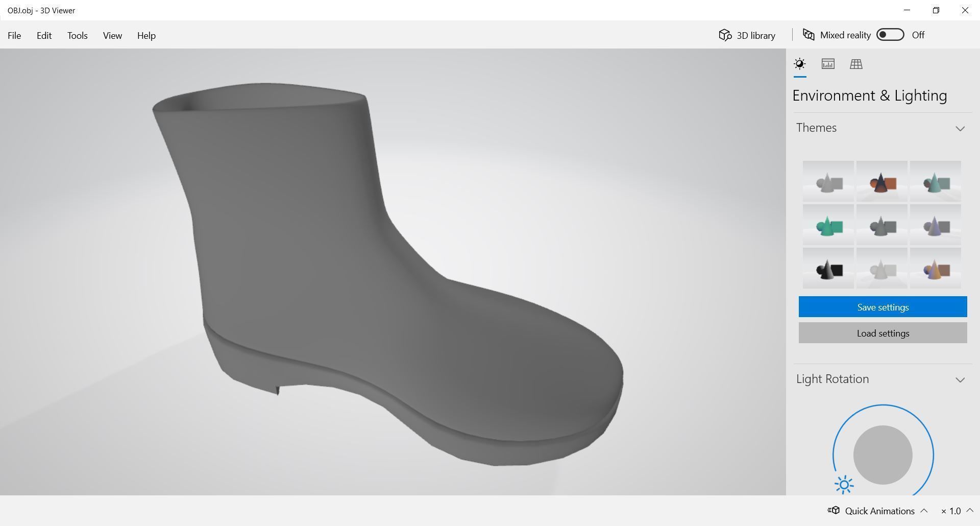The image size is (980, 526).
Task: Collapse the Light Rotation section chevron
Action: (x=960, y=379)
